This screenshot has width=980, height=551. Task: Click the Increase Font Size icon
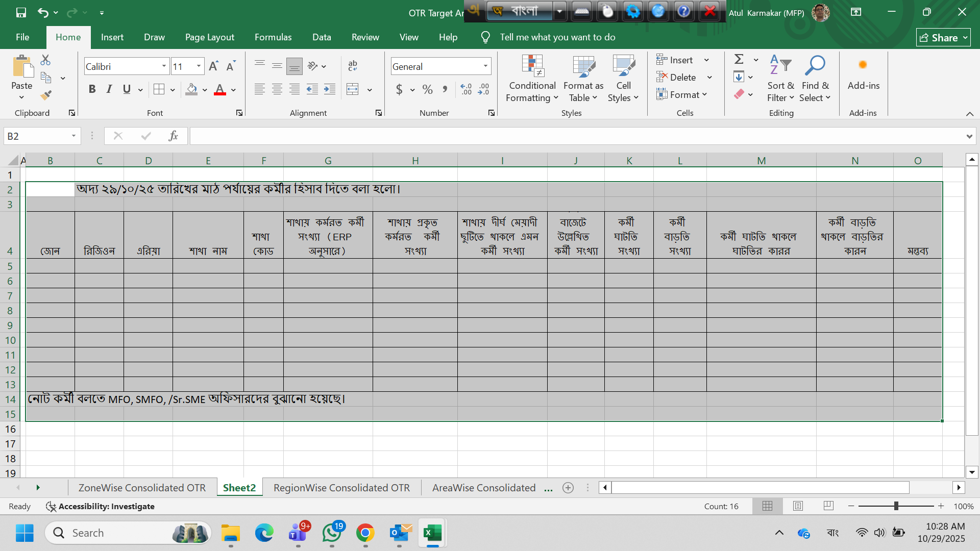coord(213,66)
